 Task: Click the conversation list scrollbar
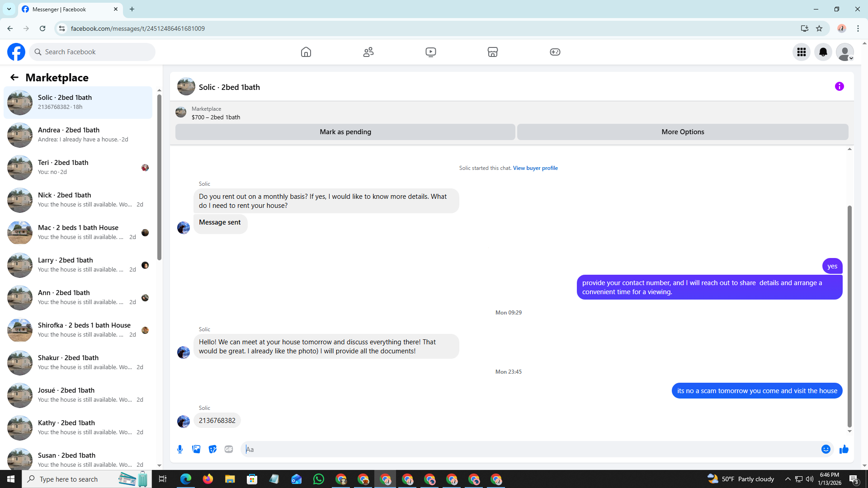[x=159, y=176]
